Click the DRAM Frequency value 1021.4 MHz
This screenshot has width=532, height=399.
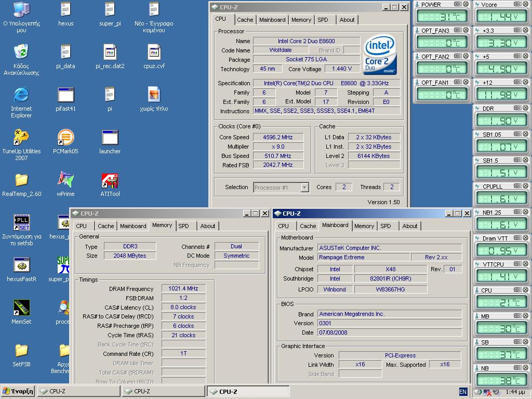183,288
